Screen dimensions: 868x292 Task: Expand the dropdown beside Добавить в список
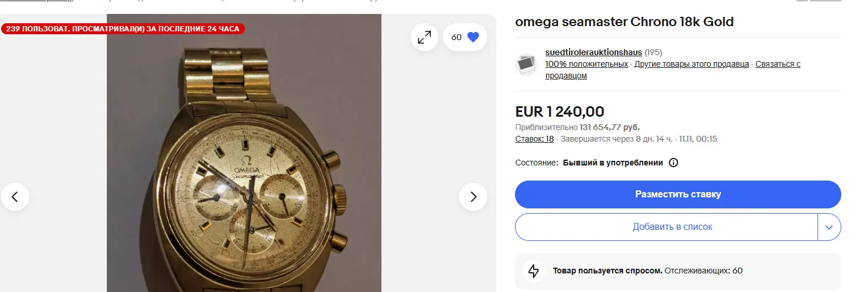829,227
